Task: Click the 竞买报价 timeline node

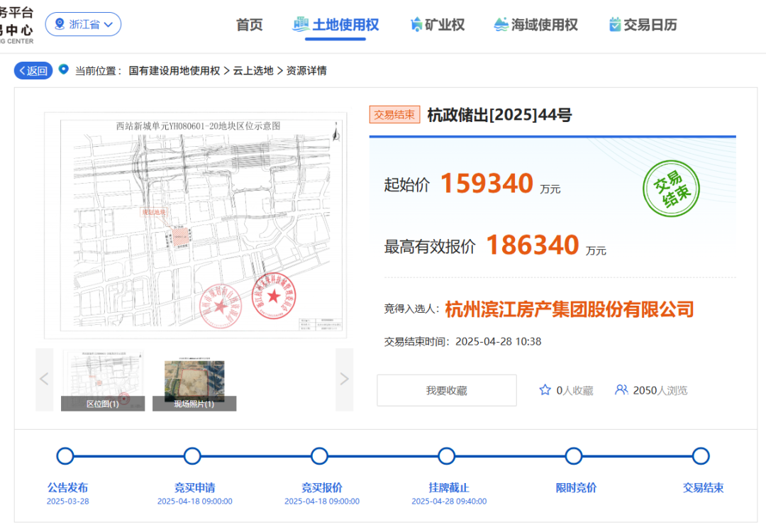Action: 319,456
